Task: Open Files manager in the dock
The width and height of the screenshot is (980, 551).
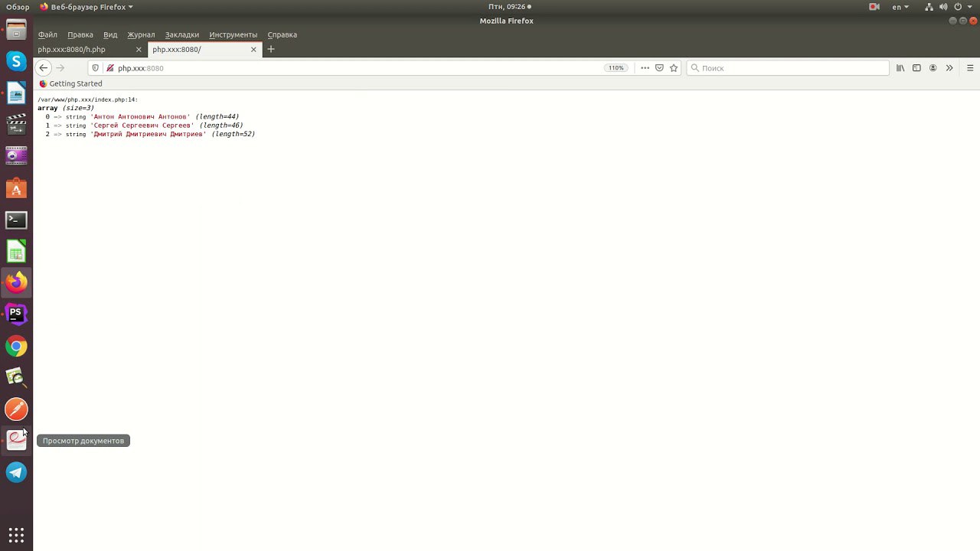Action: pos(16,31)
